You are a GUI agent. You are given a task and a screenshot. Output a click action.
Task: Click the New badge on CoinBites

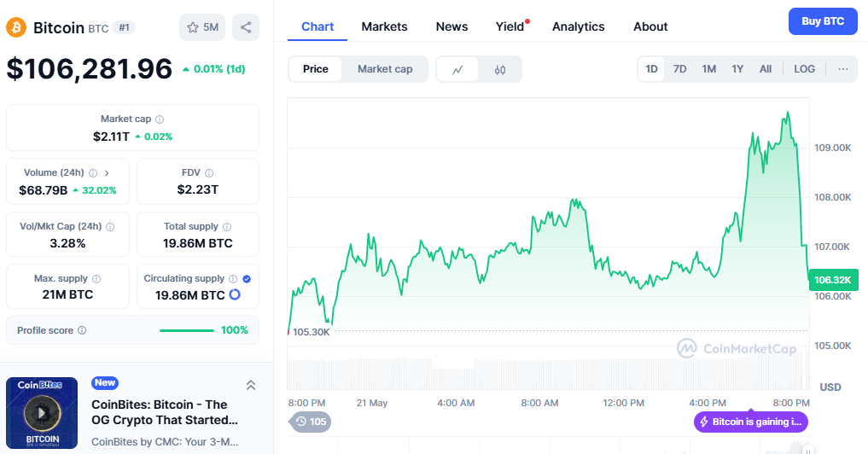pos(105,382)
